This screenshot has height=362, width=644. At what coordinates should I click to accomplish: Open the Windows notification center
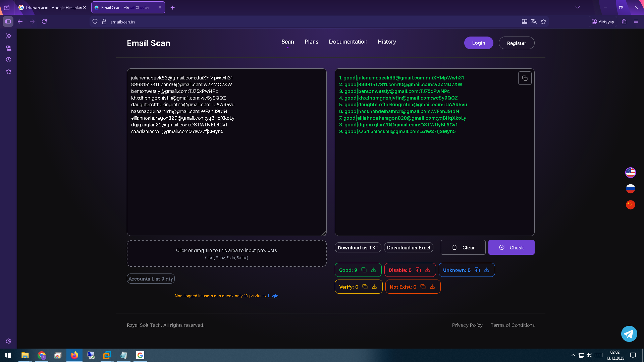(633, 355)
